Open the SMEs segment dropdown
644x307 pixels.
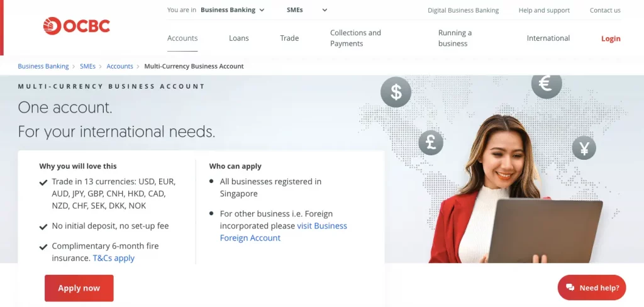[307, 10]
